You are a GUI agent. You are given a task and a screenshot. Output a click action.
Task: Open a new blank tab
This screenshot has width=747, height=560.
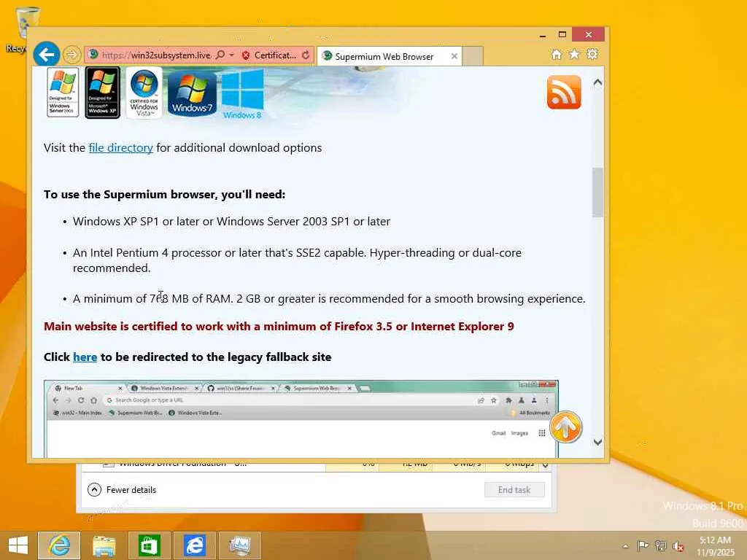tap(473, 56)
